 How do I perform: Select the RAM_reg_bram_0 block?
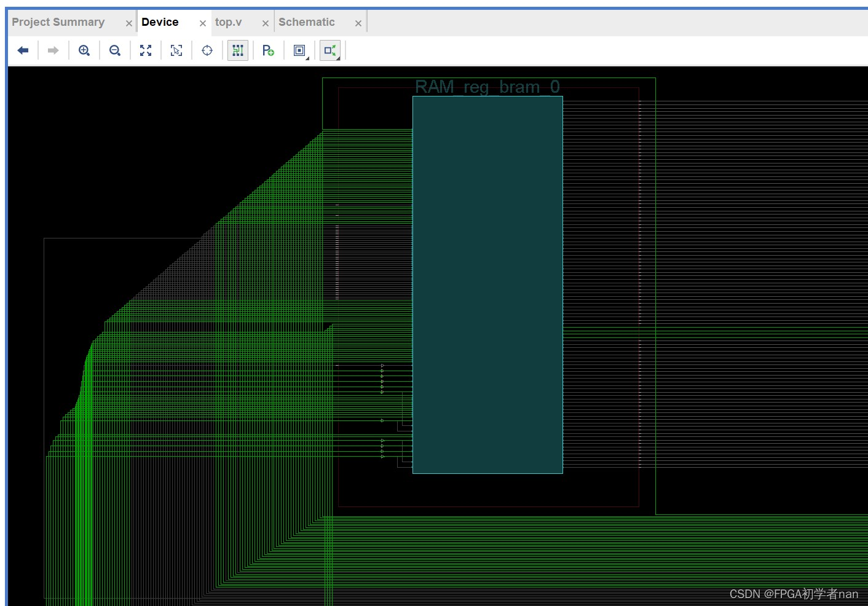point(487,283)
